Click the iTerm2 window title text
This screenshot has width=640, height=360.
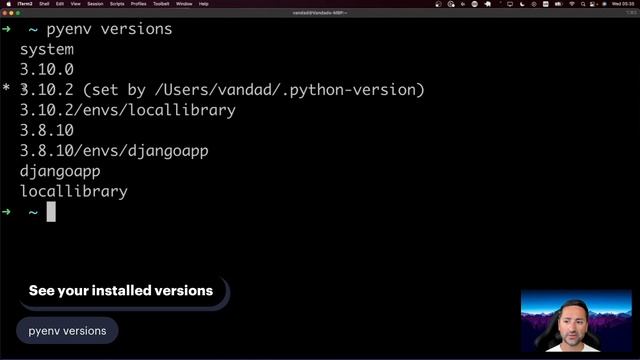(320, 13)
